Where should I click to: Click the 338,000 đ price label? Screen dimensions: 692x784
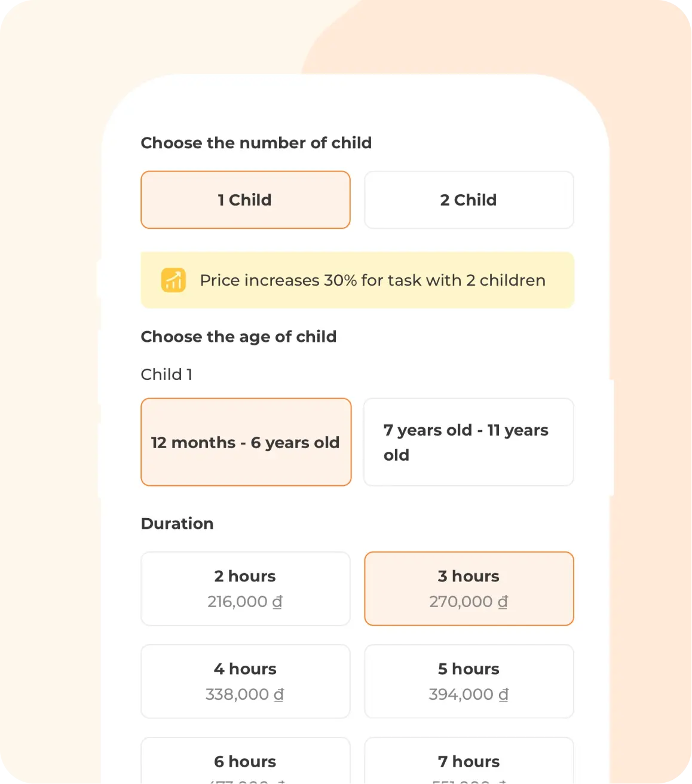pos(245,694)
